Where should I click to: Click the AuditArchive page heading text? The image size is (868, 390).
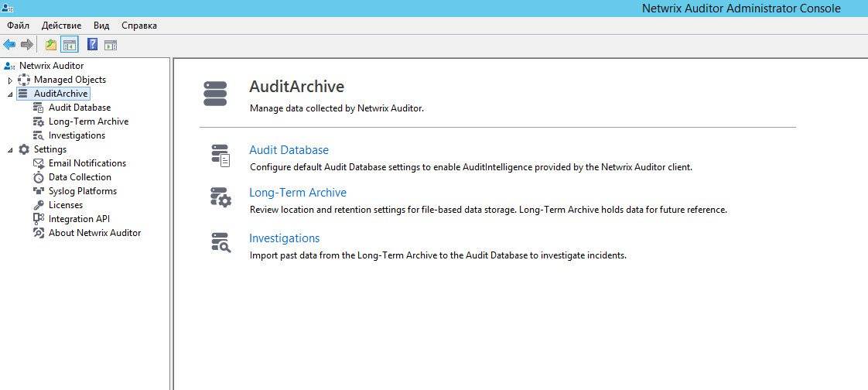pyautogui.click(x=297, y=87)
